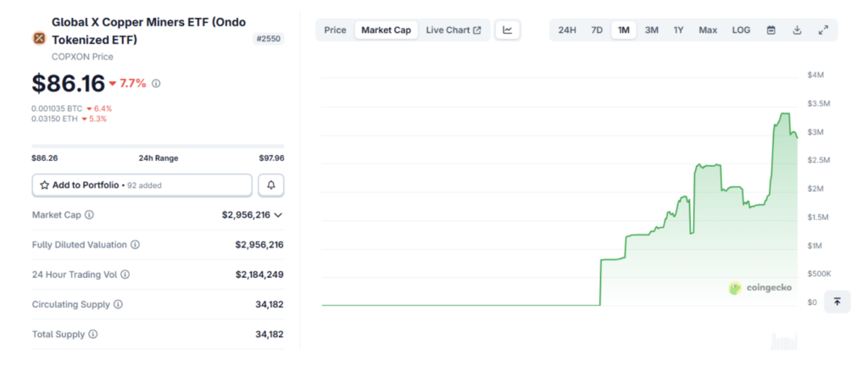
Task: Click the Circulating Supply info icon
Action: pyautogui.click(x=118, y=304)
